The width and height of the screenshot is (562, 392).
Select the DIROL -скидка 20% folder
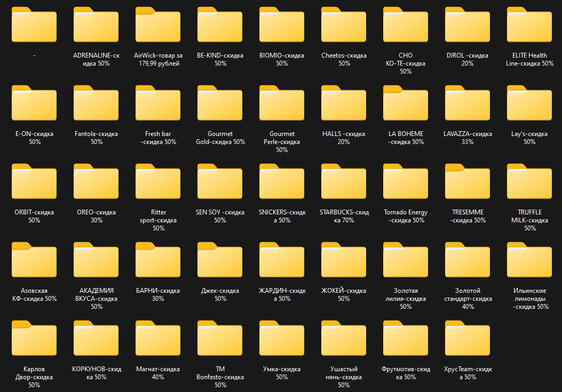point(468,25)
